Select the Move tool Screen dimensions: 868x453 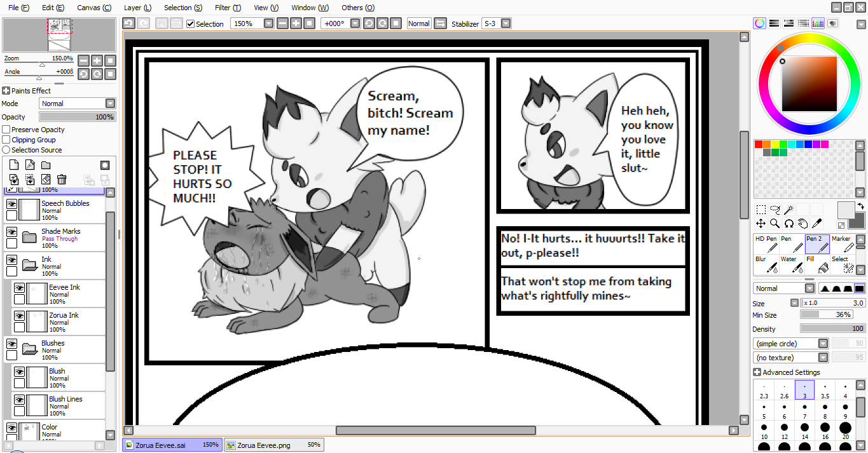[761, 224]
